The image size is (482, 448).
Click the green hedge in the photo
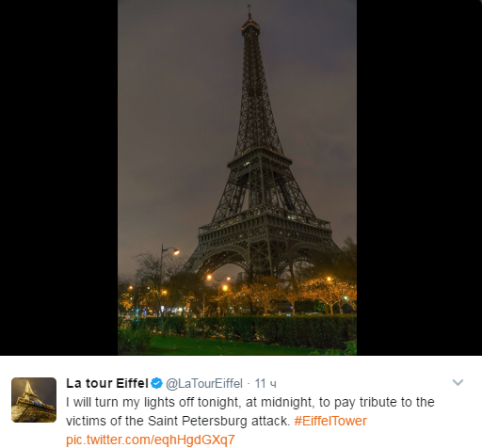(x=248, y=329)
